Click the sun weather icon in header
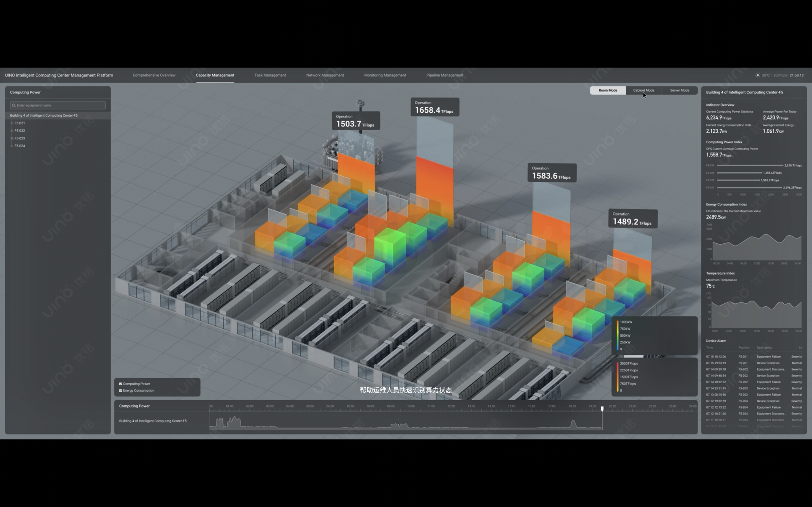 (x=758, y=75)
